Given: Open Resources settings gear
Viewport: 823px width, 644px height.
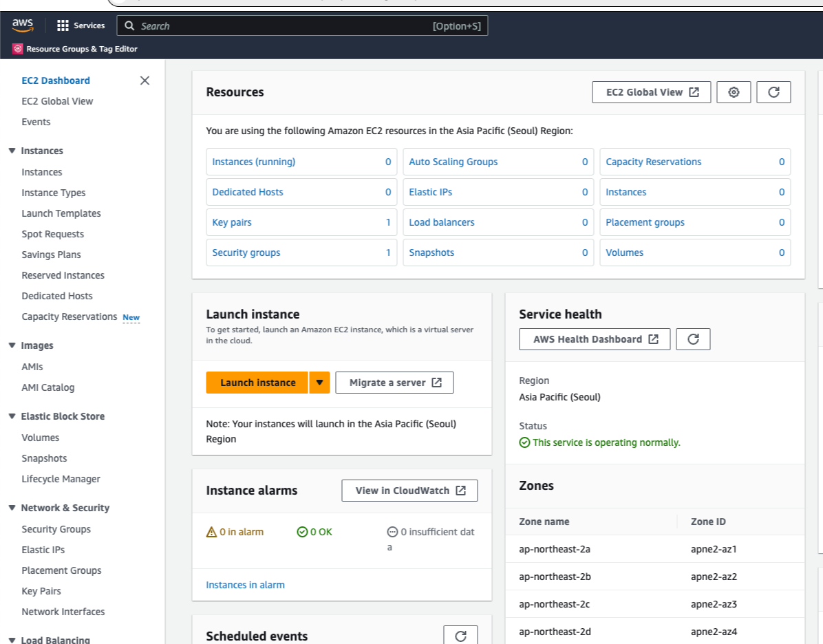Looking at the screenshot, I should [x=734, y=92].
